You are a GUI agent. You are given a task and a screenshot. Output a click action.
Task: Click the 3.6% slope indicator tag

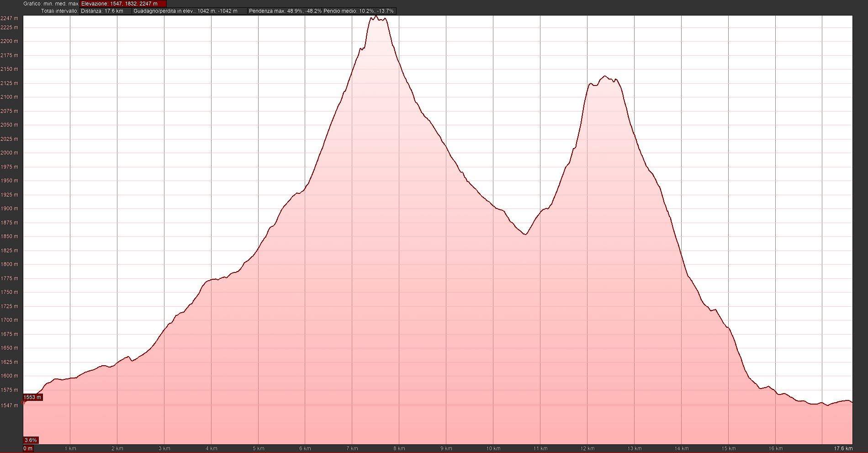31,440
